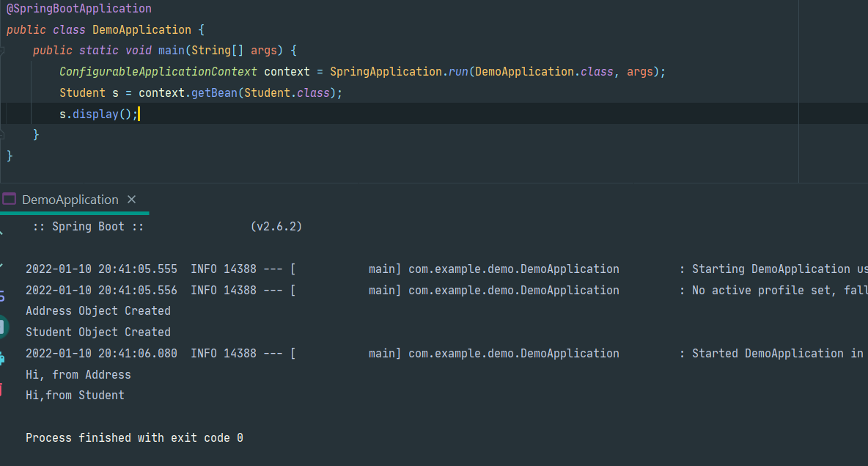Click the Spring Boot version (v2.6.2) text
The width and height of the screenshot is (868, 466).
point(276,227)
